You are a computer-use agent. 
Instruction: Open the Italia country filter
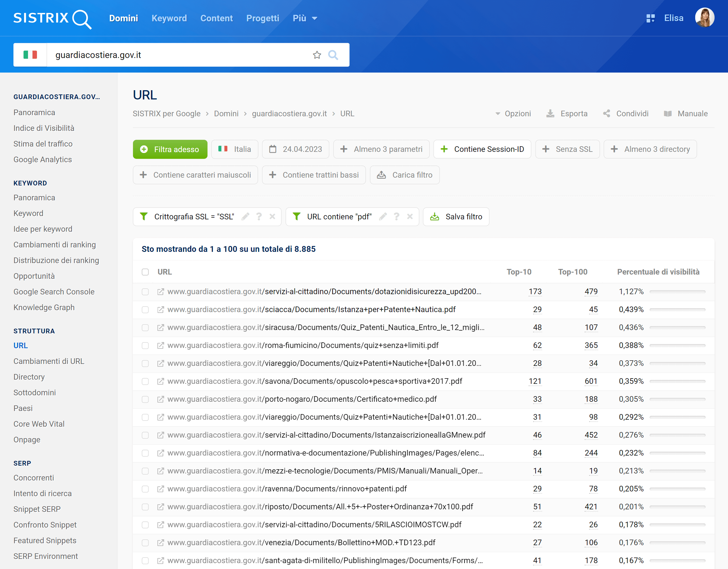tap(235, 149)
